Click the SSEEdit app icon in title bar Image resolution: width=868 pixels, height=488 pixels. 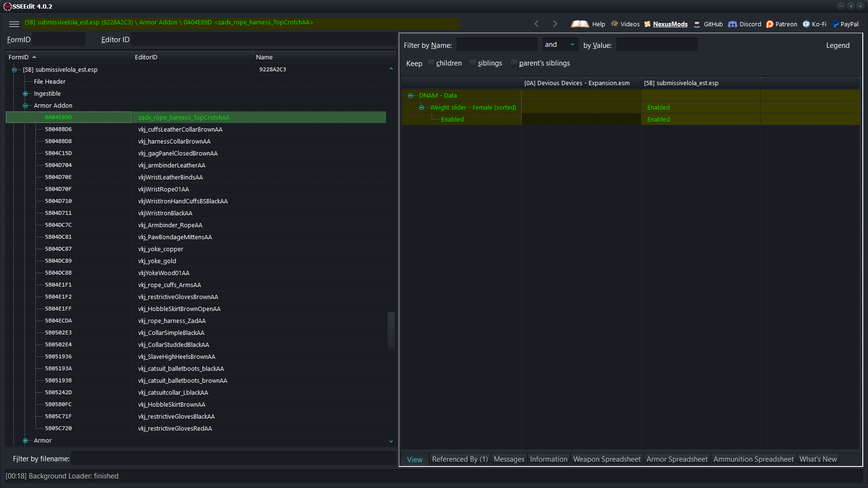(7, 6)
